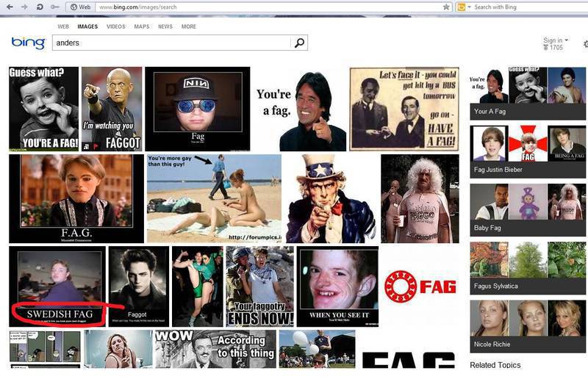Select the IMAGES tab
588x390 pixels.
[x=87, y=26]
